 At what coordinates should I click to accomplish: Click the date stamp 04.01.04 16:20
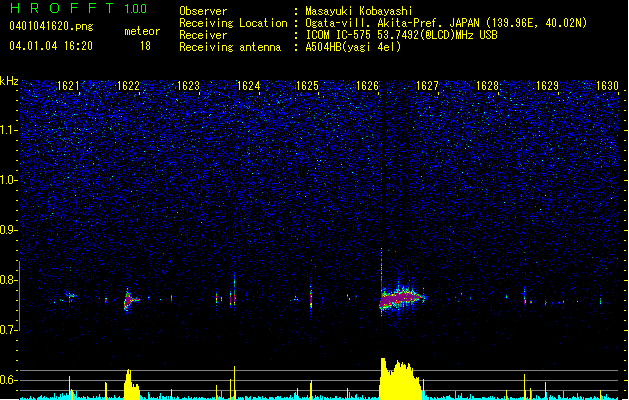click(x=51, y=46)
